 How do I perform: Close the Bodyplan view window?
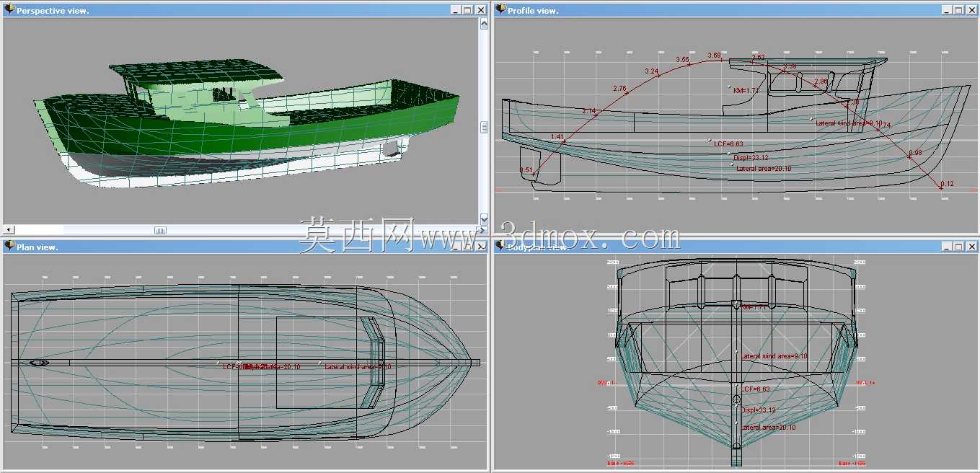point(971,247)
